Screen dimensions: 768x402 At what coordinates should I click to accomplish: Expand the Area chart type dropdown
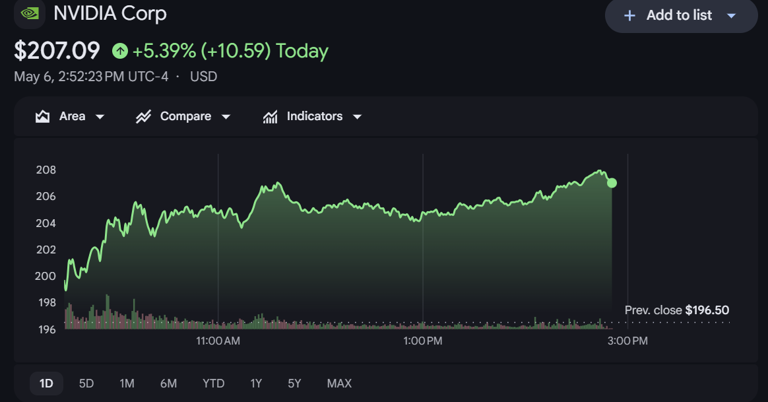coord(100,117)
